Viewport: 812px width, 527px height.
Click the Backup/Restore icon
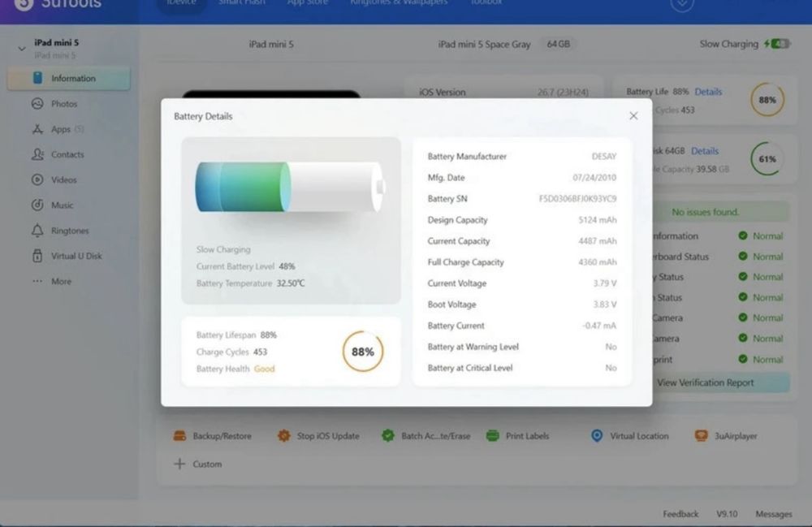(179, 436)
